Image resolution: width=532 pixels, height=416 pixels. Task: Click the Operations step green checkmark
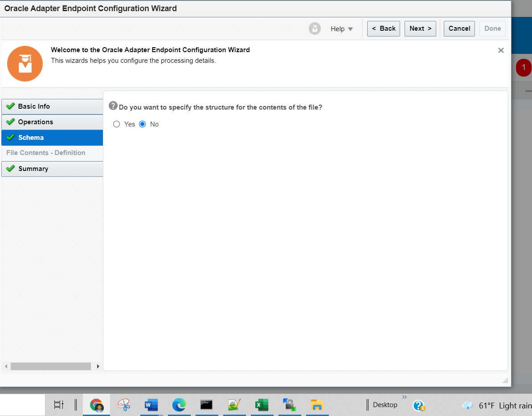pyautogui.click(x=11, y=122)
